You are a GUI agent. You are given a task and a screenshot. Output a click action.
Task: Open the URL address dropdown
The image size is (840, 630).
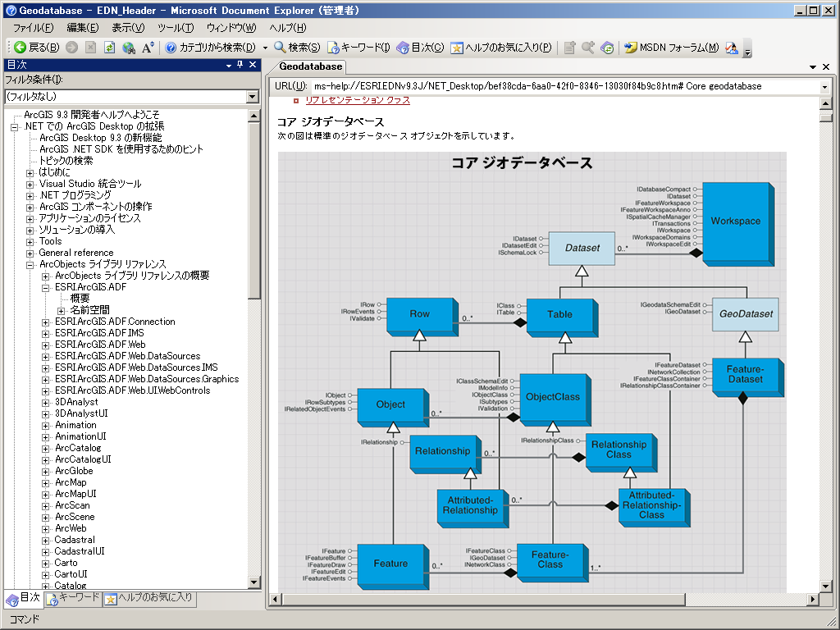coord(824,87)
